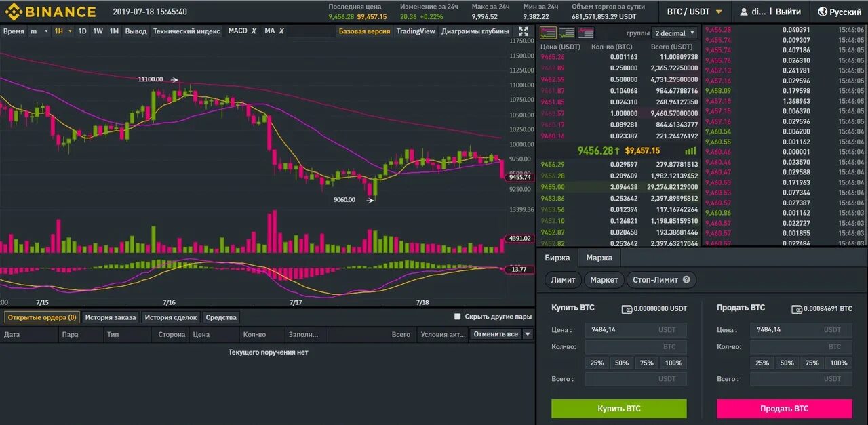Screen dimensions: 868x425
Task: Click bid price 9455.00 in order book
Action: [x=552, y=186]
